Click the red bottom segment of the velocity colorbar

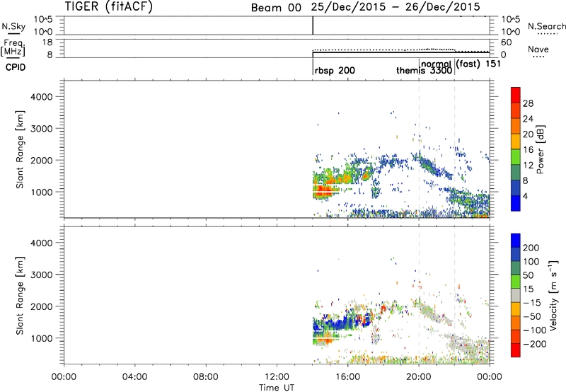point(516,350)
